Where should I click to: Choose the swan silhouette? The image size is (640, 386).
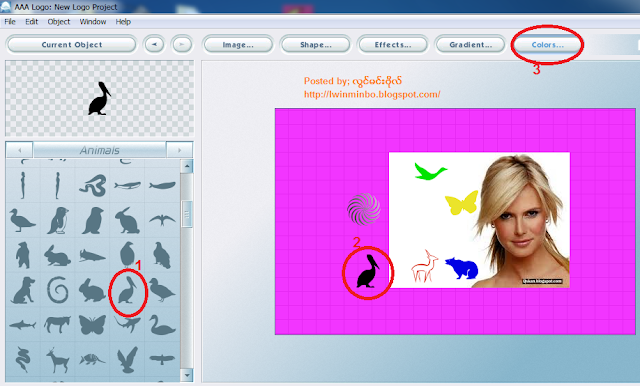(x=162, y=325)
